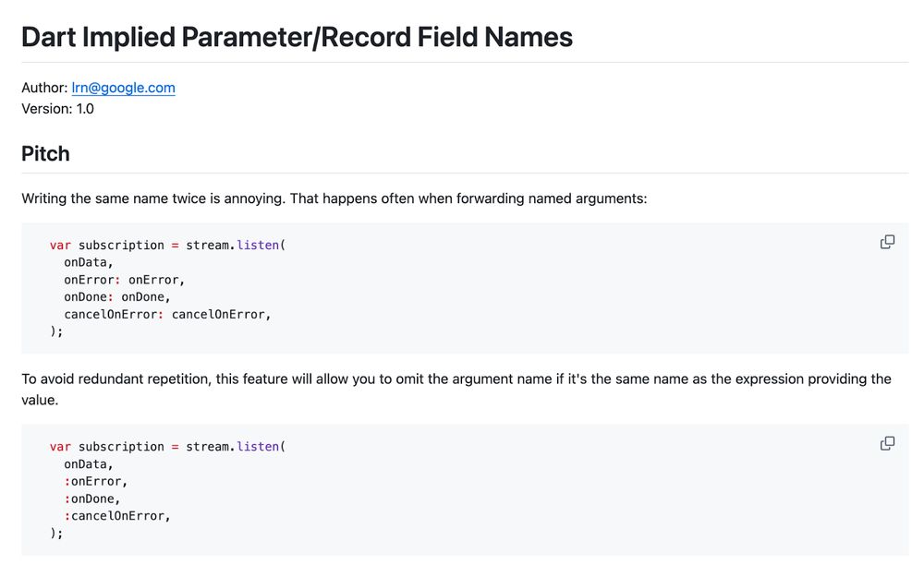Click the "Author:" label text
This screenshot has width=924, height=565.
tap(44, 88)
